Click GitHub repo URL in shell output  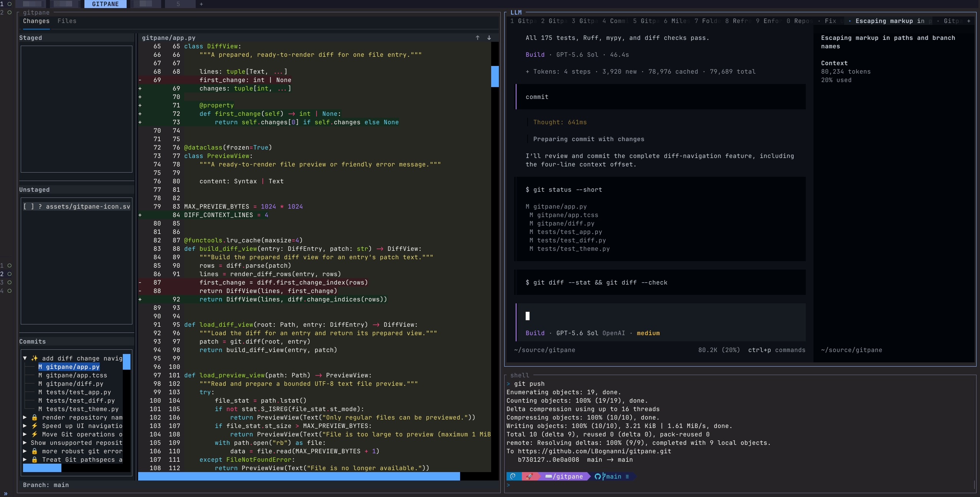594,451
